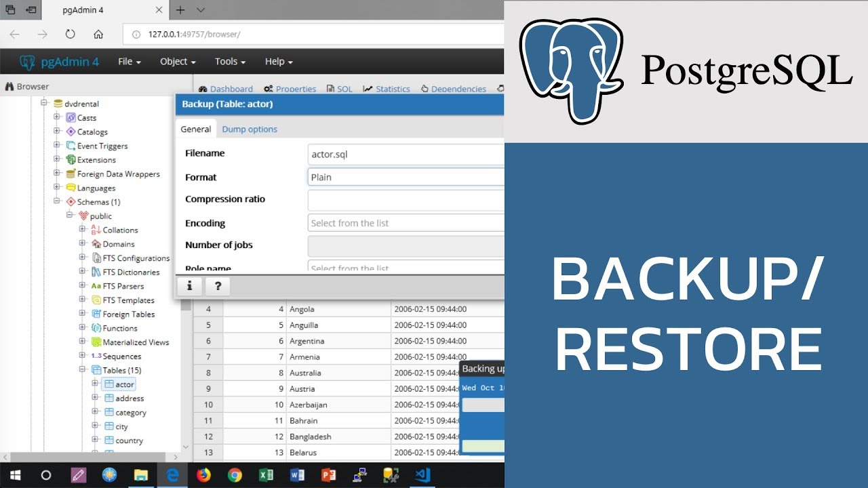
Task: Click the Foreign Tables icon
Action: 96,314
